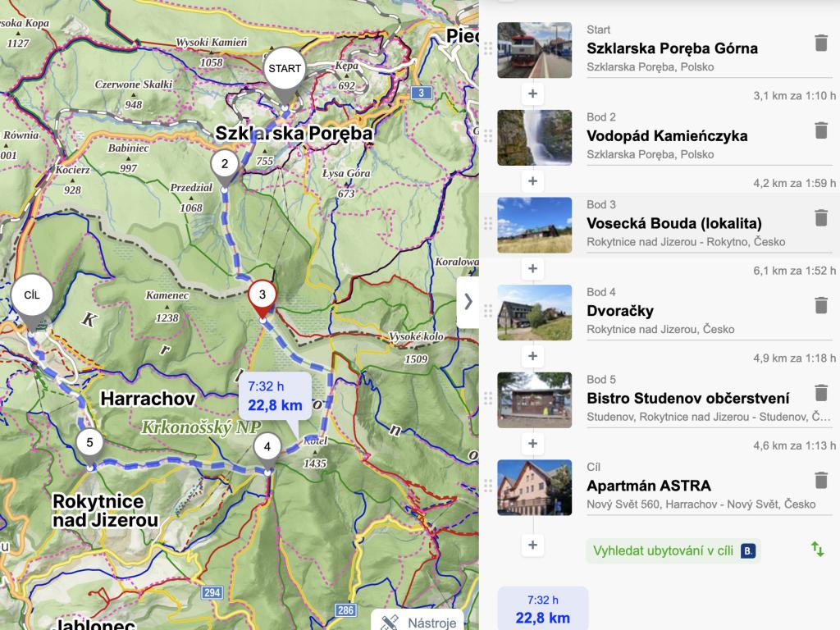The height and width of the screenshot is (630, 840).
Task: Click Harrachov town label on map
Action: 148,399
